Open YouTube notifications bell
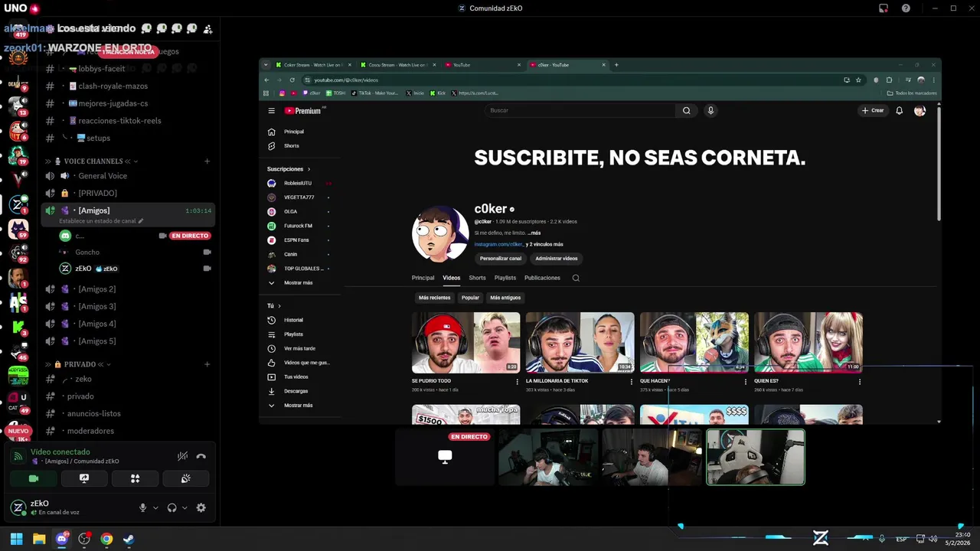Screen dimensions: 980x551 click(900, 110)
